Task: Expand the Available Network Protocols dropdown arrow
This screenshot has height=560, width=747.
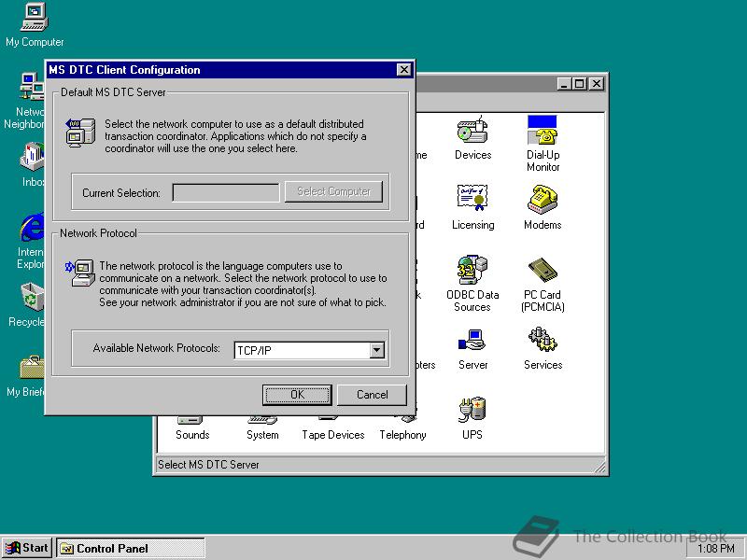Action: point(377,351)
